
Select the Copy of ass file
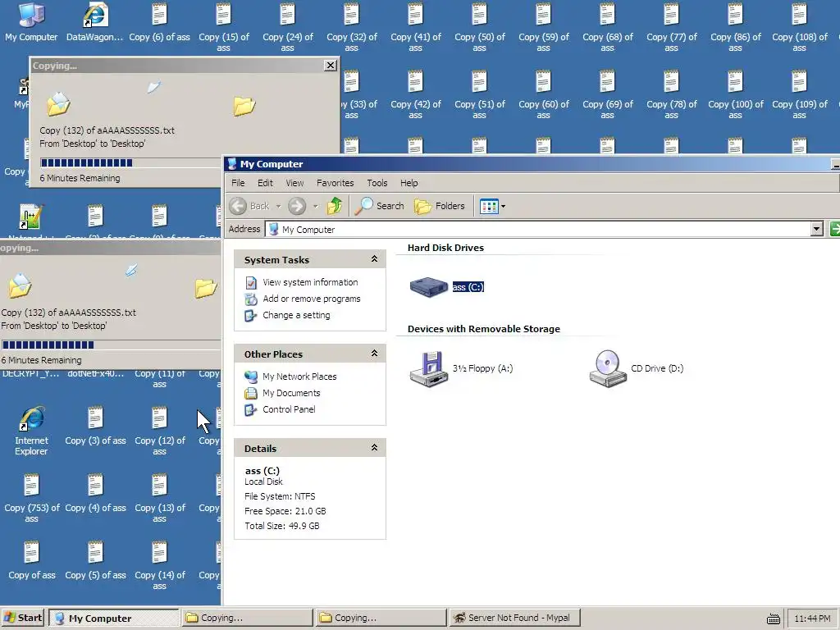click(x=32, y=559)
